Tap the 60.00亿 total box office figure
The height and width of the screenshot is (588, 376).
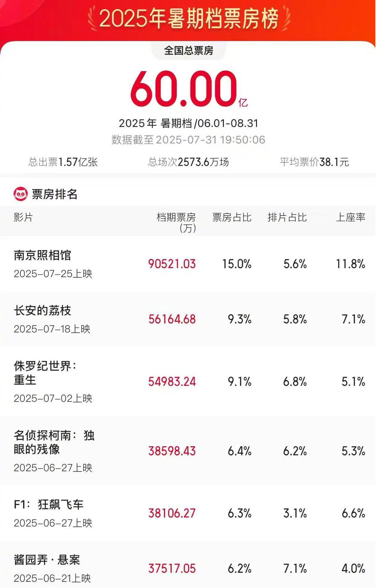pos(189,90)
